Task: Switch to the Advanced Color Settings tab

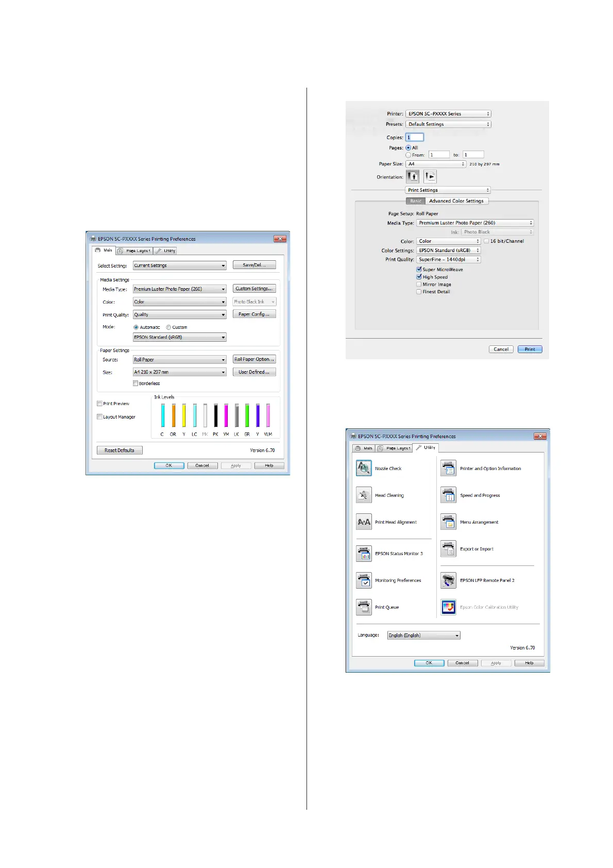Action: [456, 201]
